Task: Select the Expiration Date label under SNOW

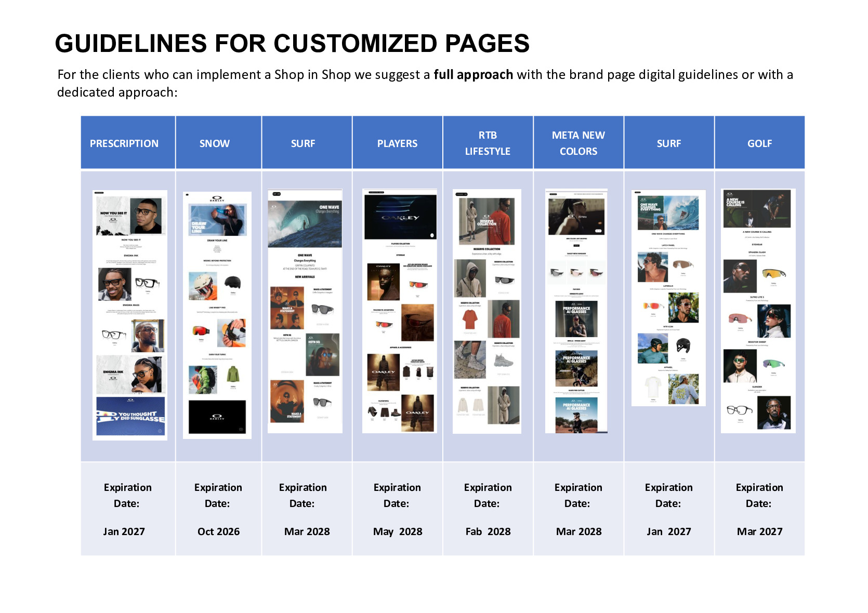Action: (218, 495)
